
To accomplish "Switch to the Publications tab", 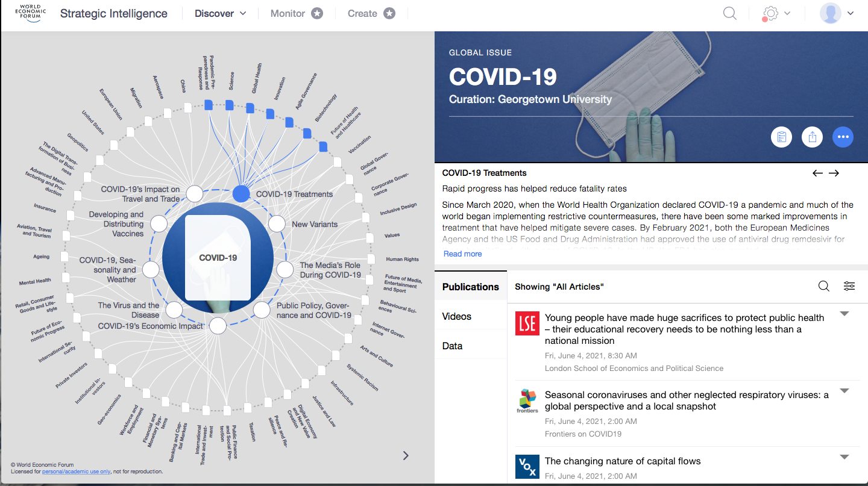I will [471, 287].
